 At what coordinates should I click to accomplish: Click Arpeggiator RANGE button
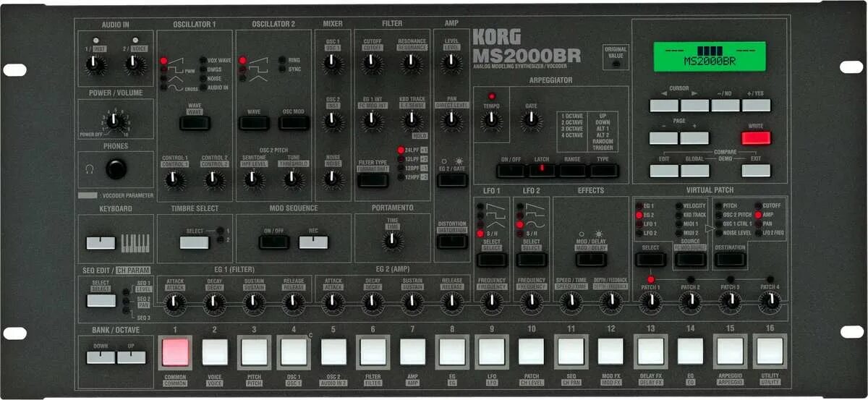coord(572,170)
